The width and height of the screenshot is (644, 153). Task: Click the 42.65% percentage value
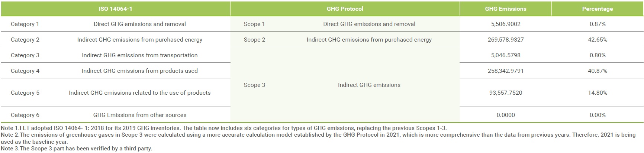click(598, 40)
